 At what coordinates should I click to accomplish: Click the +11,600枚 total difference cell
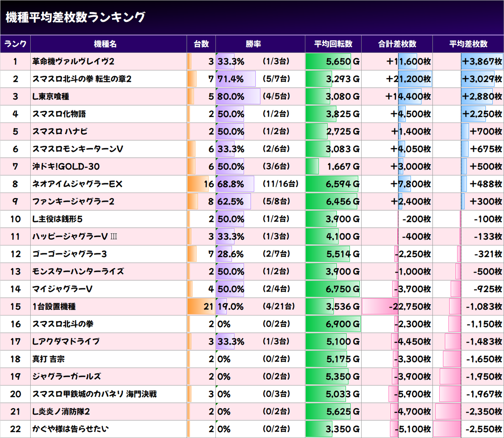tap(397, 61)
